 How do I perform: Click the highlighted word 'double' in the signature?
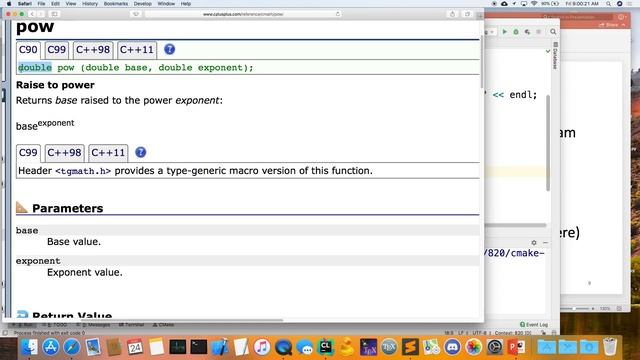point(35,68)
